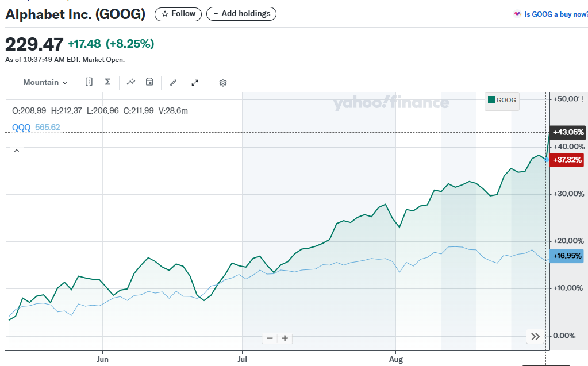This screenshot has height=366, width=588.
Task: Open the Mountain chart type dropdown
Action: pyautogui.click(x=45, y=83)
